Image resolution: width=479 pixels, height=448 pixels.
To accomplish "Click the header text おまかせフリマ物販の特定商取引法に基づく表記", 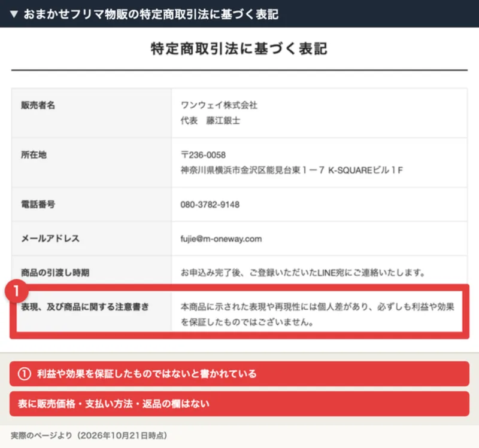I will [x=151, y=14].
